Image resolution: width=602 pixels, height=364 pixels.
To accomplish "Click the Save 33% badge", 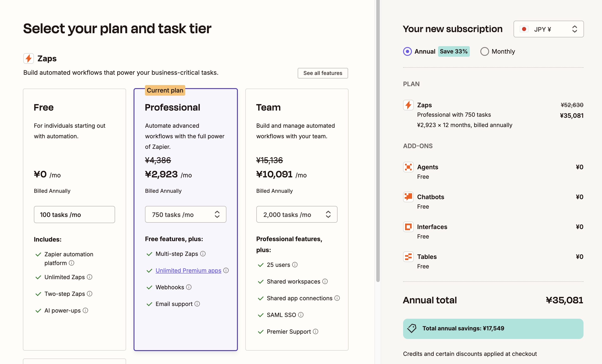I will click(454, 51).
